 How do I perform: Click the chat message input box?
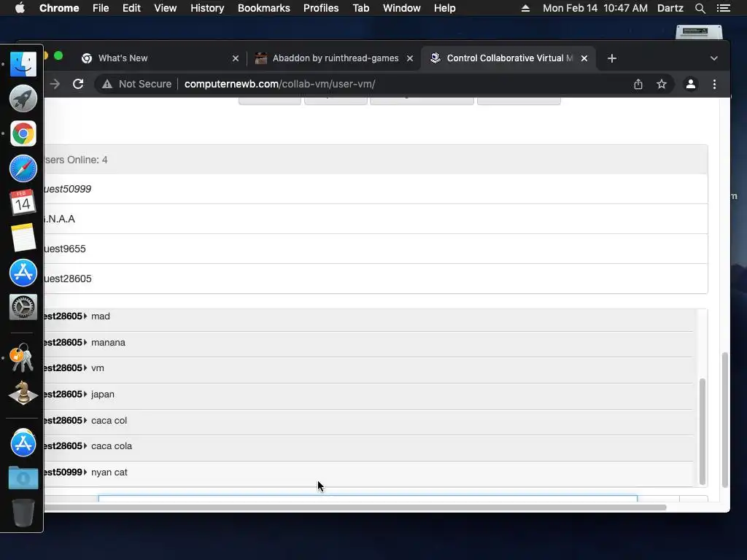click(x=368, y=498)
